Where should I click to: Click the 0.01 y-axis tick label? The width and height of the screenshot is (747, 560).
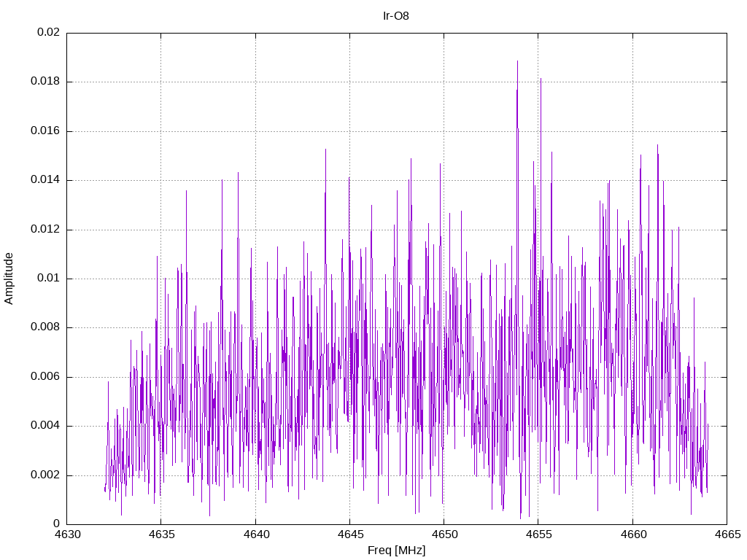tap(49, 278)
